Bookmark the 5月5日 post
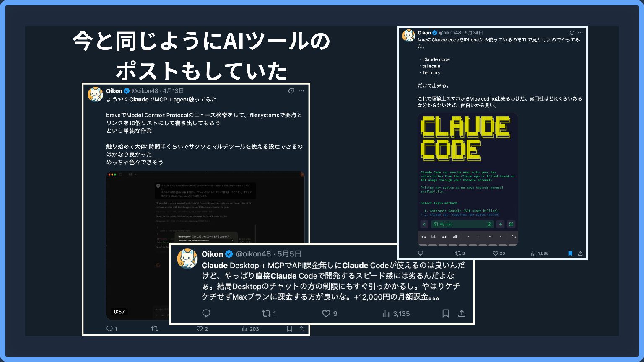The image size is (644, 362). [x=446, y=313]
